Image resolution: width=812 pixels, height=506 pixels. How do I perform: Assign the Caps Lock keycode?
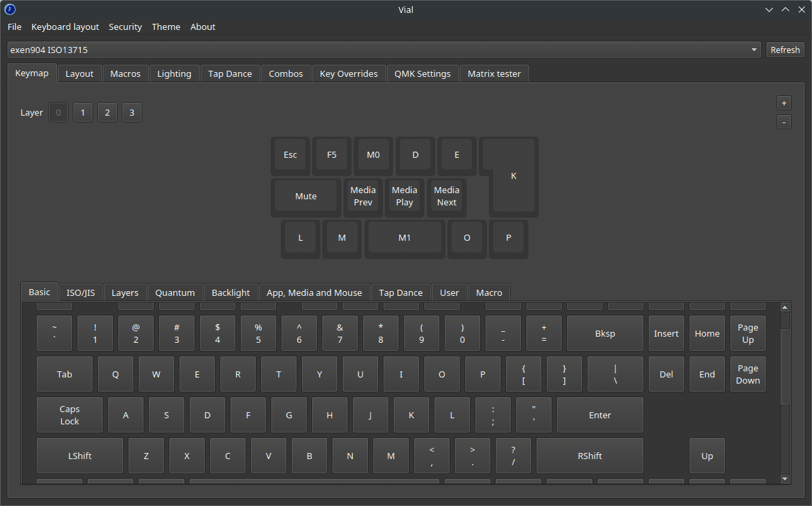pyautogui.click(x=69, y=415)
